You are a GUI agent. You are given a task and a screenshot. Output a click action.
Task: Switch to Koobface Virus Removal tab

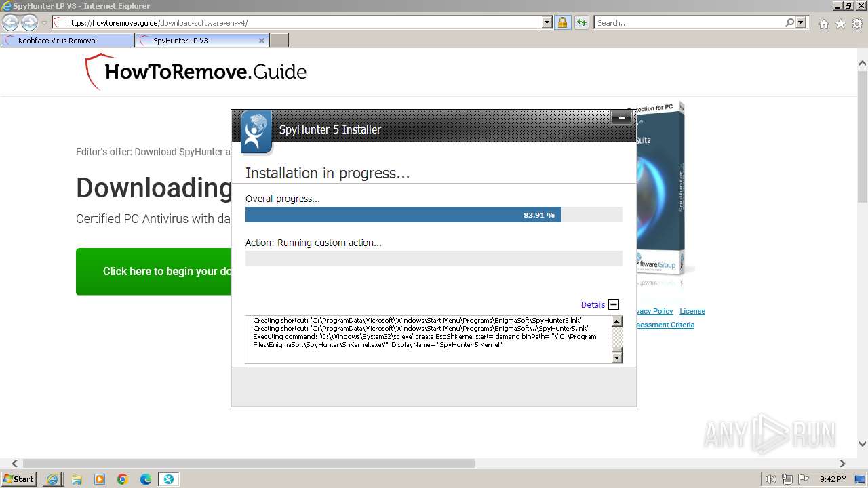click(68, 41)
